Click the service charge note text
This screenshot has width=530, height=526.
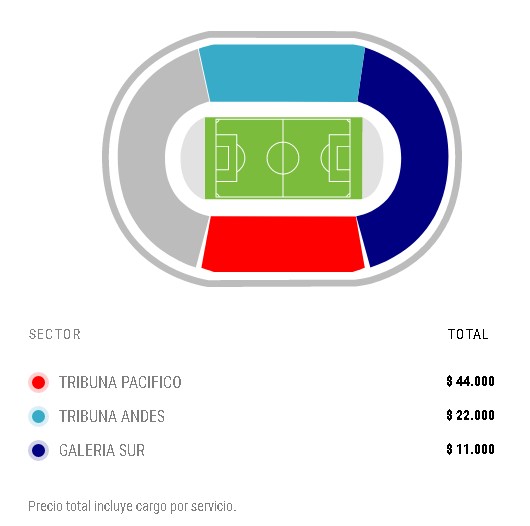click(132, 506)
